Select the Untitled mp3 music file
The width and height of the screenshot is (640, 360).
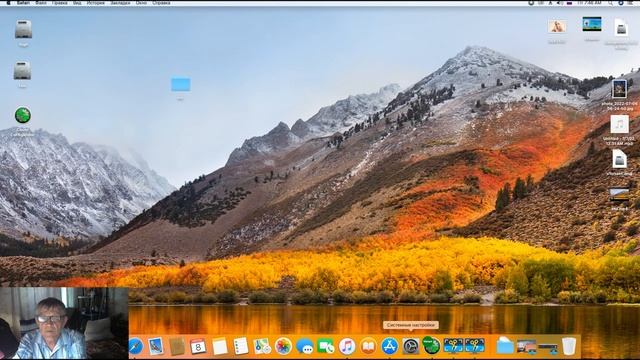tap(619, 124)
